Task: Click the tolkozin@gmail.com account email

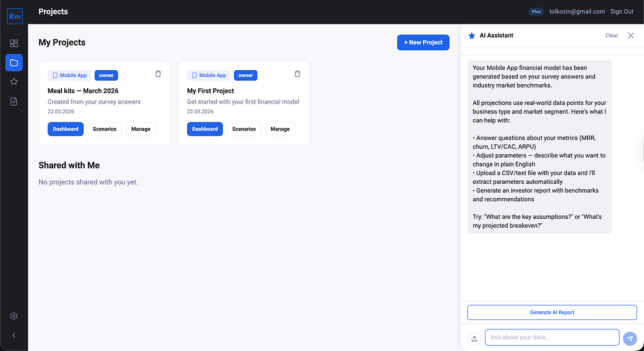Action: tap(577, 12)
